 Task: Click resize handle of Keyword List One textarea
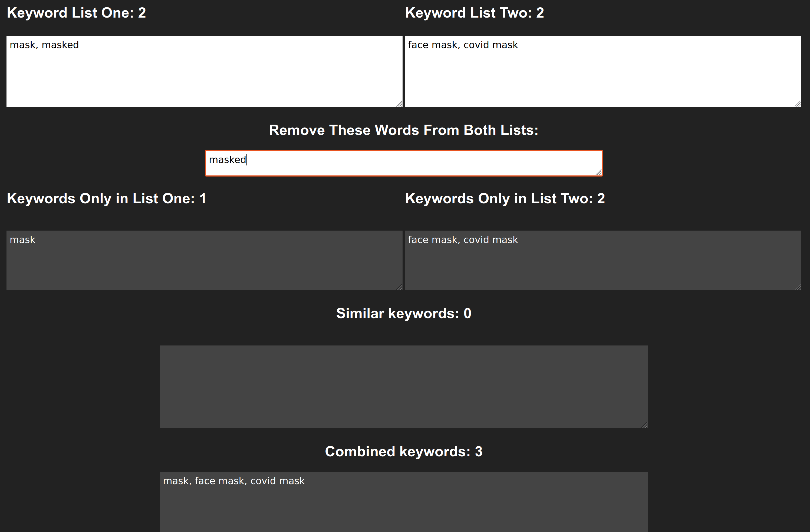(400, 104)
